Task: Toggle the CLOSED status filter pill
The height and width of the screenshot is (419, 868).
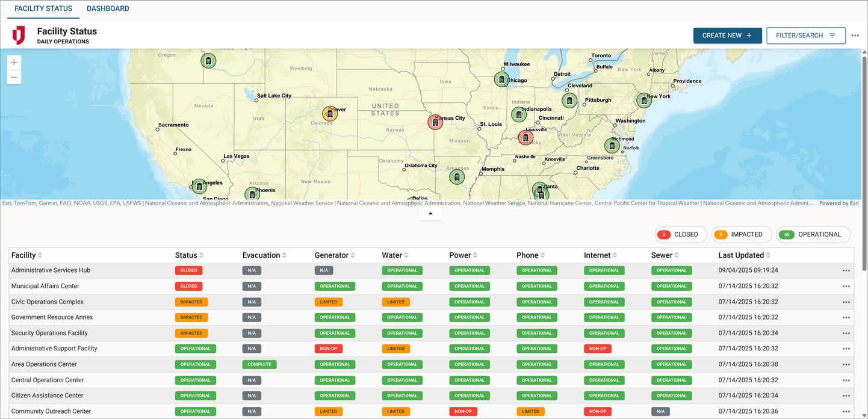Action: coord(681,234)
